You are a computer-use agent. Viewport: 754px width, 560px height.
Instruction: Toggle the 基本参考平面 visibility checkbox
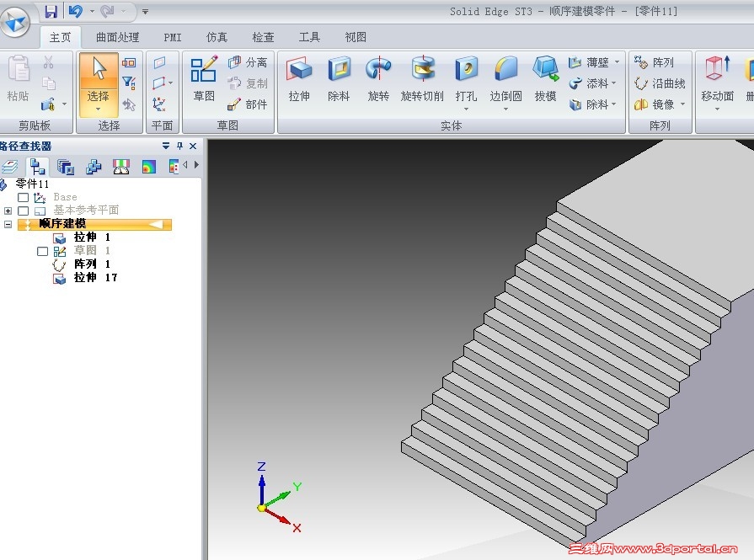[x=23, y=211]
